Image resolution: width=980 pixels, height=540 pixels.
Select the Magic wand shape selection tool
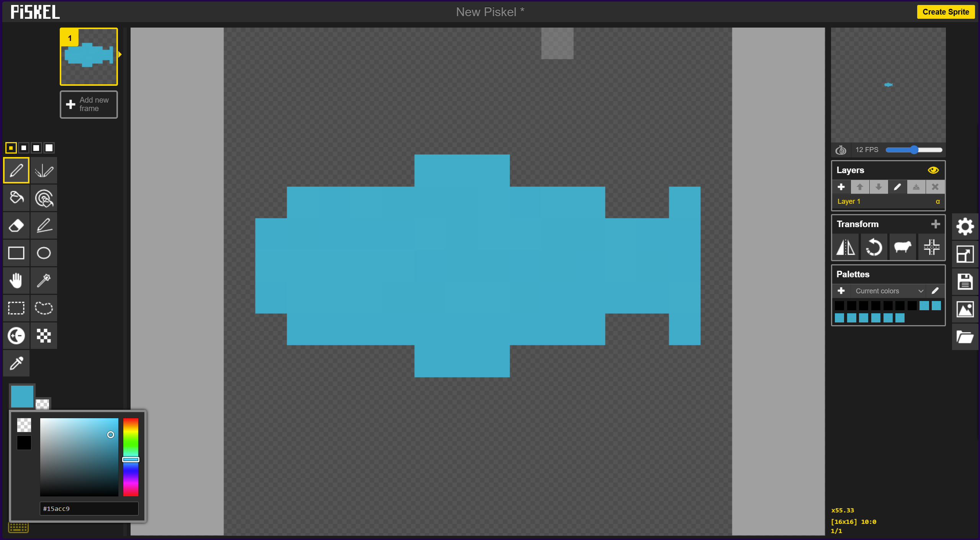click(x=44, y=280)
